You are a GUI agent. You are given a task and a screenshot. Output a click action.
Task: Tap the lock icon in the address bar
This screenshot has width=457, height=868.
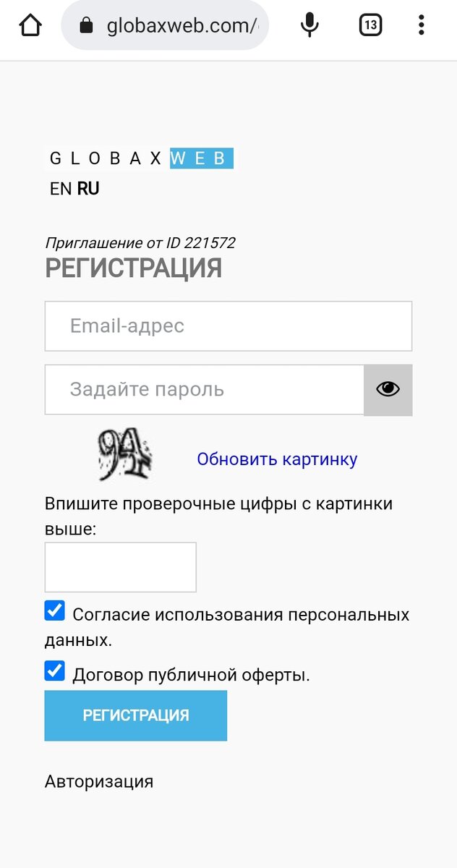[87, 25]
